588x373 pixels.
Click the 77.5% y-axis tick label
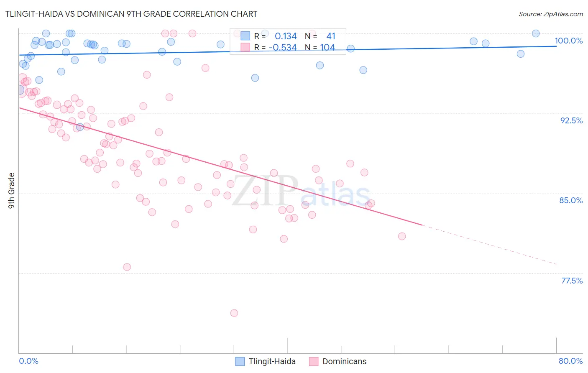click(572, 281)
